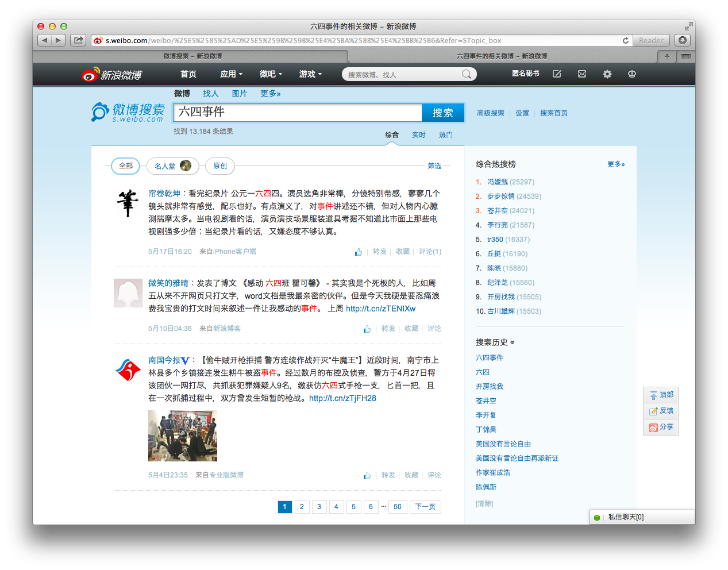Click the 顶部 back-to-top button
The width and height of the screenshot is (728, 570).
[x=661, y=395]
